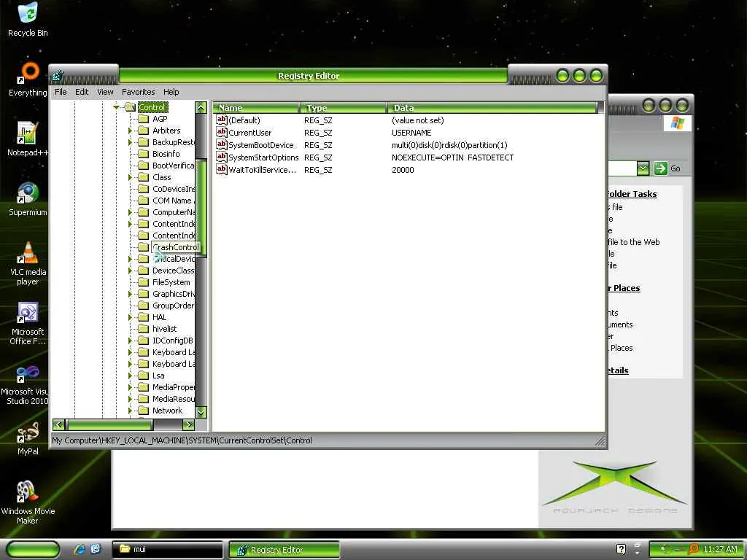Select the WaitToKillService value's string icon
Viewport: 747px width, 560px height.
coord(222,169)
